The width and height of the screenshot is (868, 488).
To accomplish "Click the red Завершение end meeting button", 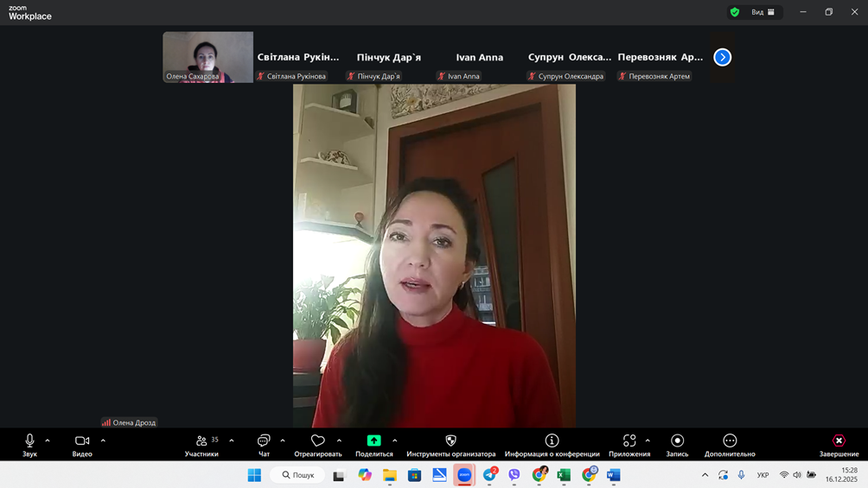I will (839, 441).
